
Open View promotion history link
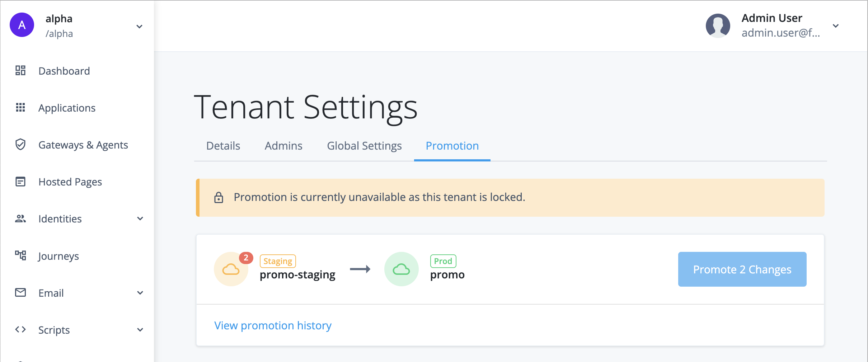pos(273,325)
